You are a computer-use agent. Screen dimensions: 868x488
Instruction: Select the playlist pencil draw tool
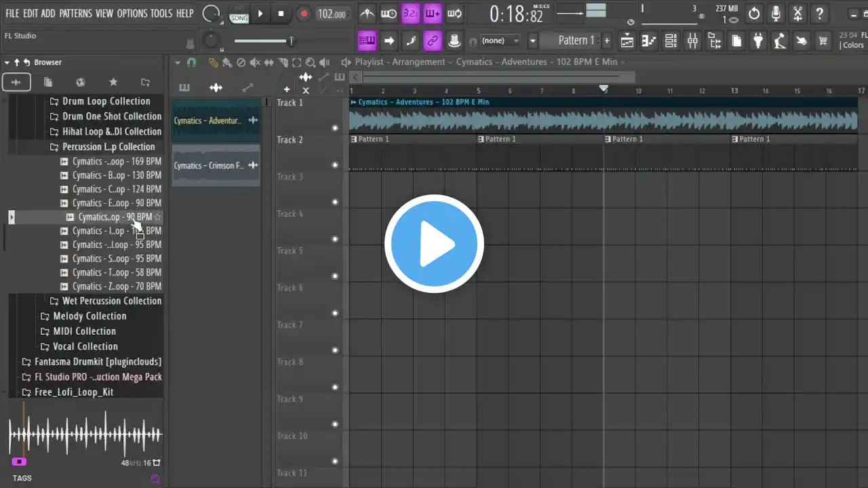pyautogui.click(x=213, y=62)
